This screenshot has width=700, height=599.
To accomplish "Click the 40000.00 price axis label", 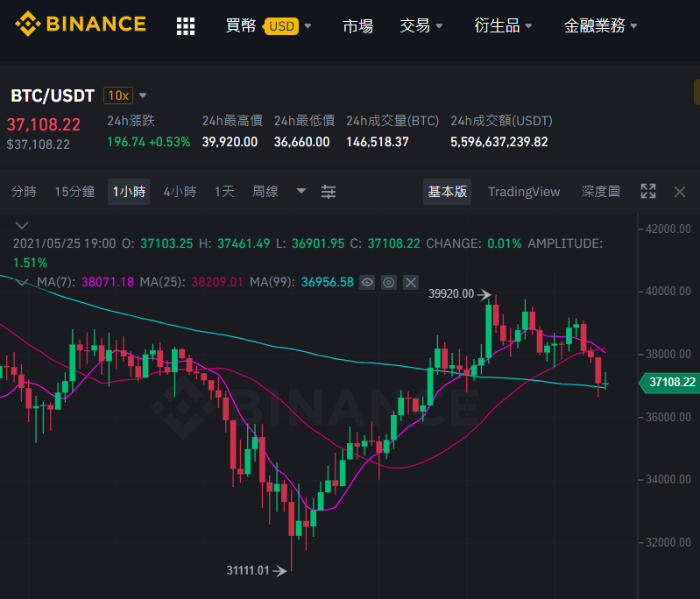I will pos(668,291).
